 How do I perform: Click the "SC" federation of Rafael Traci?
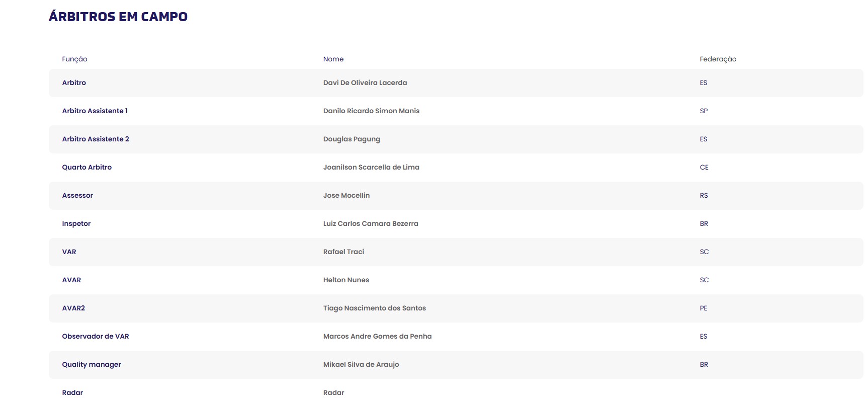pyautogui.click(x=704, y=252)
